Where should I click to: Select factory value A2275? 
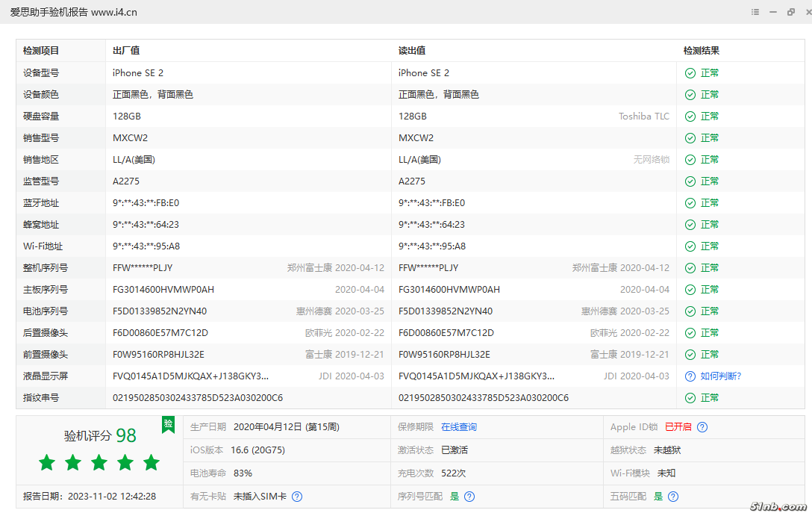click(x=126, y=181)
